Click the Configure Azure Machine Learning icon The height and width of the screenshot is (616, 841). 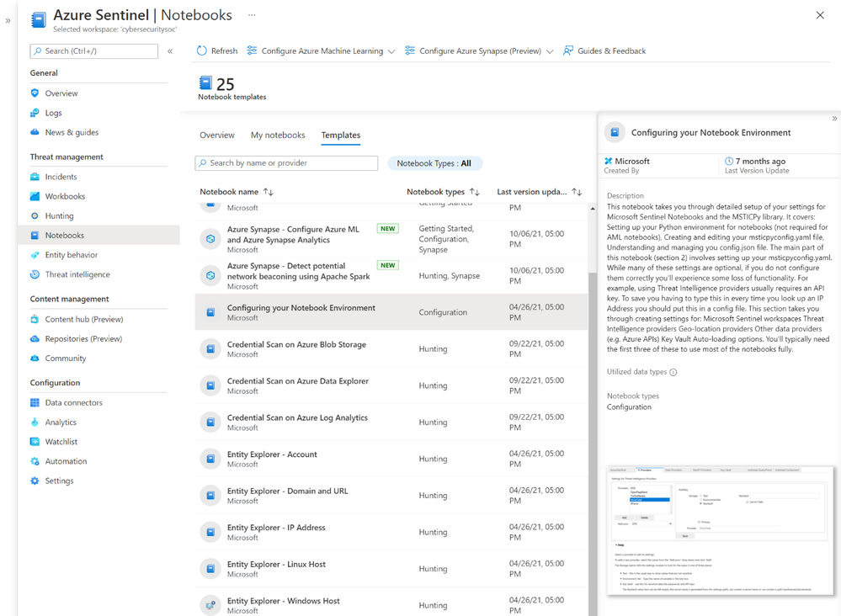click(x=252, y=51)
